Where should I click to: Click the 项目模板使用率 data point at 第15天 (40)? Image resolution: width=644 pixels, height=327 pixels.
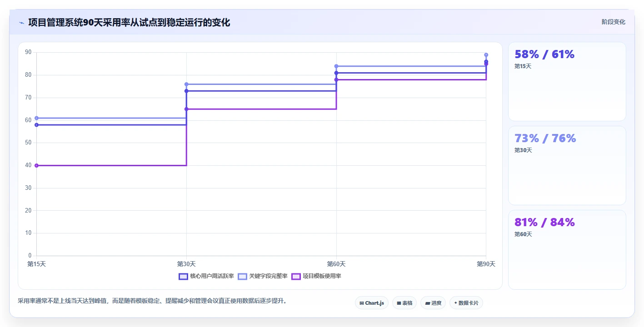(x=36, y=165)
